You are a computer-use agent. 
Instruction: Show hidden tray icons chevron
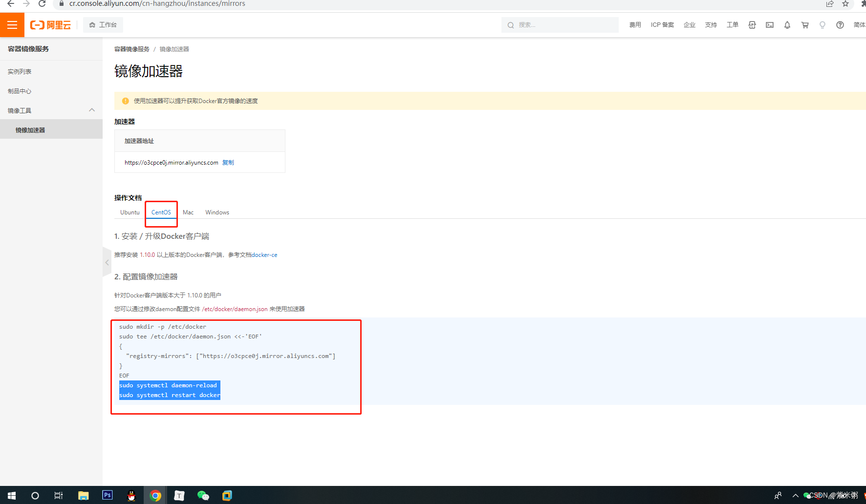click(796, 496)
